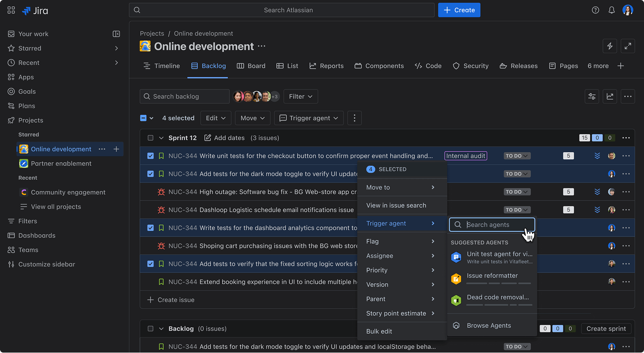Uncheck the dashboard analytics component issue
The width and height of the screenshot is (644, 353).
click(x=150, y=228)
